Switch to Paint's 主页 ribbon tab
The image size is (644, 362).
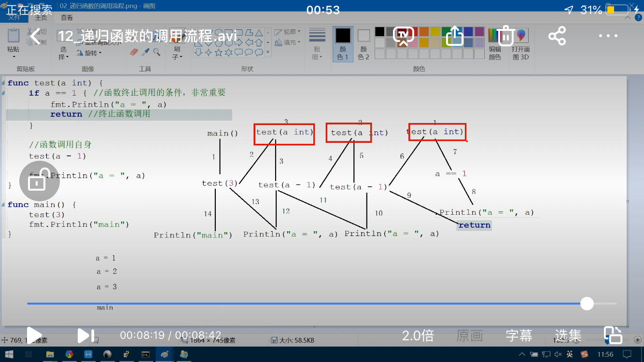pyautogui.click(x=41, y=18)
